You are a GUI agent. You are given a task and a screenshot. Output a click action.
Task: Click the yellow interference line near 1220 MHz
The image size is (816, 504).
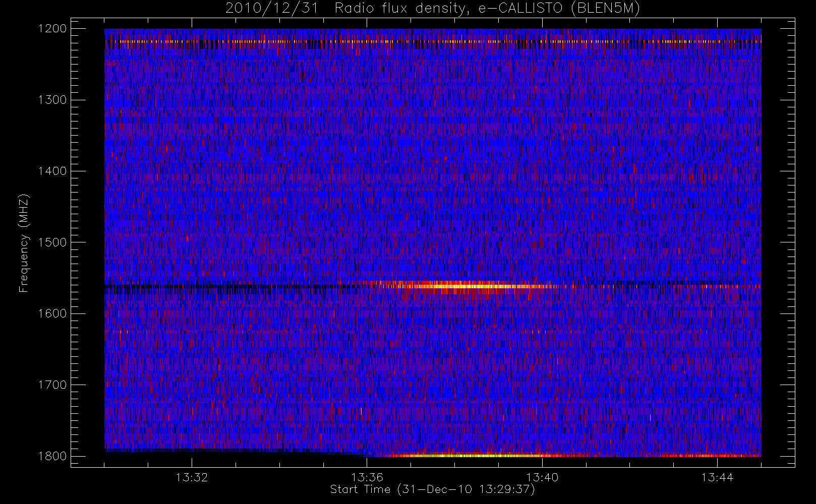433,41
